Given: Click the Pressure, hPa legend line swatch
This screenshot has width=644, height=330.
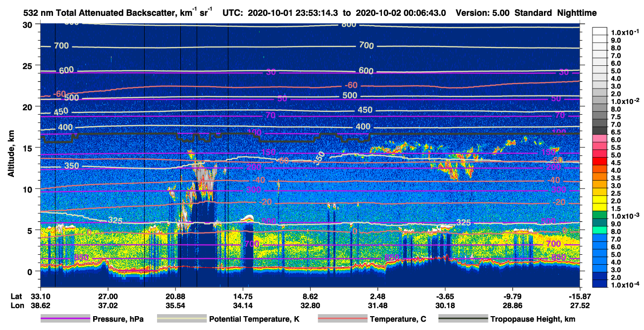Looking at the screenshot, I should [x=65, y=319].
